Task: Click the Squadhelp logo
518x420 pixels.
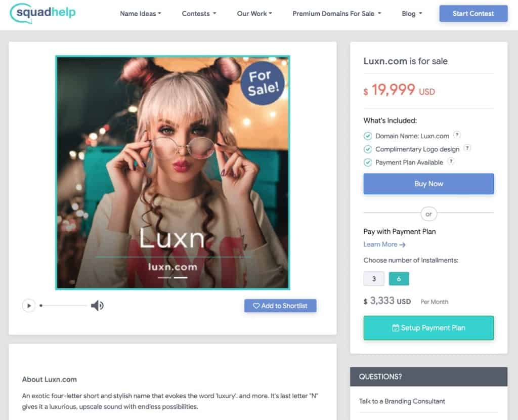Action: coord(43,13)
